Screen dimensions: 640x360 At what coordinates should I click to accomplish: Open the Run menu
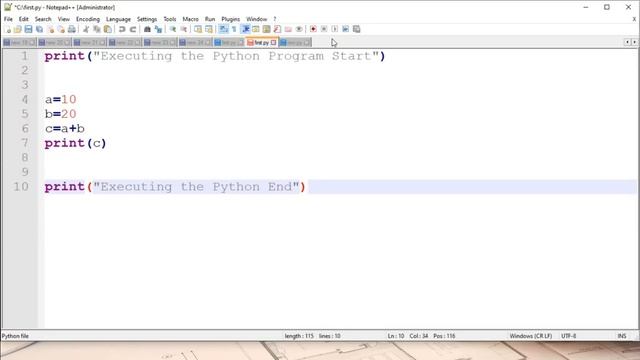click(210, 19)
